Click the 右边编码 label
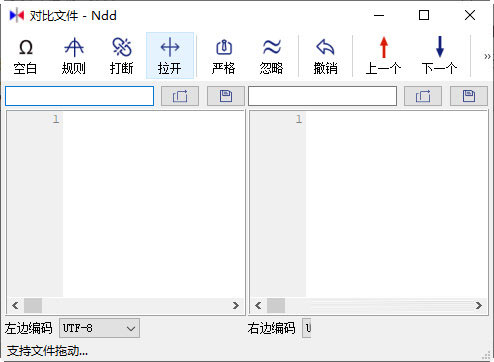Screen dimensions: 494x362 [x=271, y=328]
